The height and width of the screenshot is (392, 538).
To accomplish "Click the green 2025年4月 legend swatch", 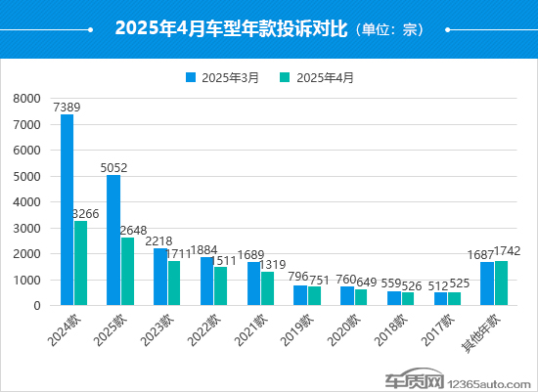I will [x=285, y=77].
